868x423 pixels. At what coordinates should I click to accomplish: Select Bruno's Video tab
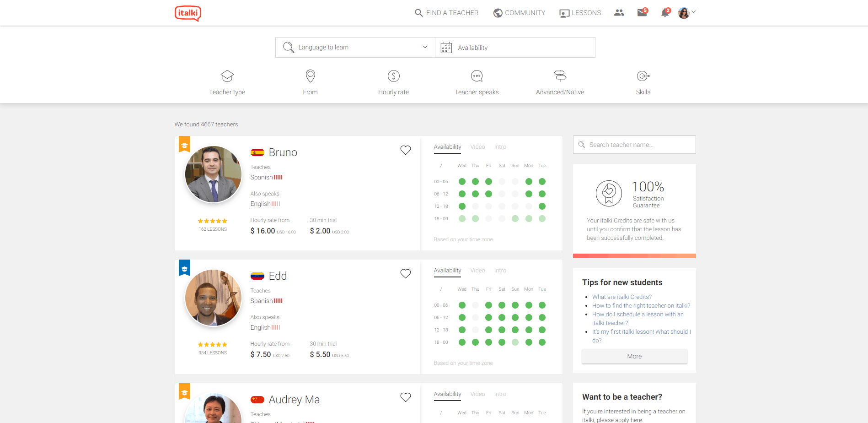click(477, 147)
